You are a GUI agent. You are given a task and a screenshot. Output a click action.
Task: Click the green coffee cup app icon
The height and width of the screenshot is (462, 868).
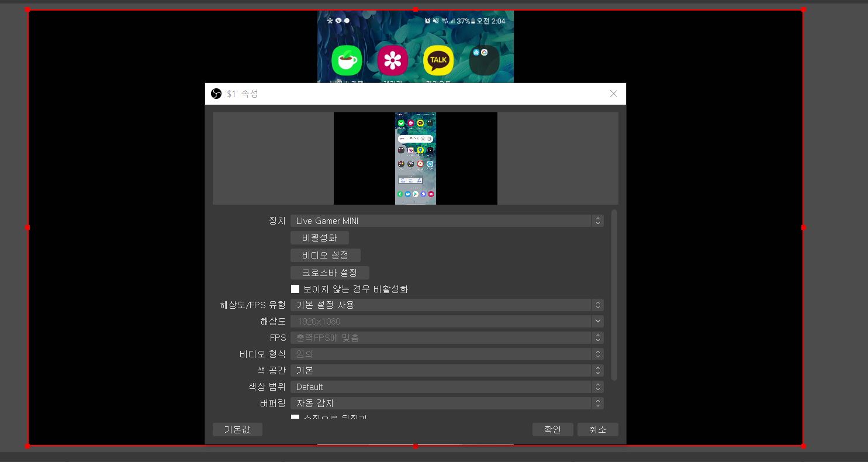coord(347,60)
